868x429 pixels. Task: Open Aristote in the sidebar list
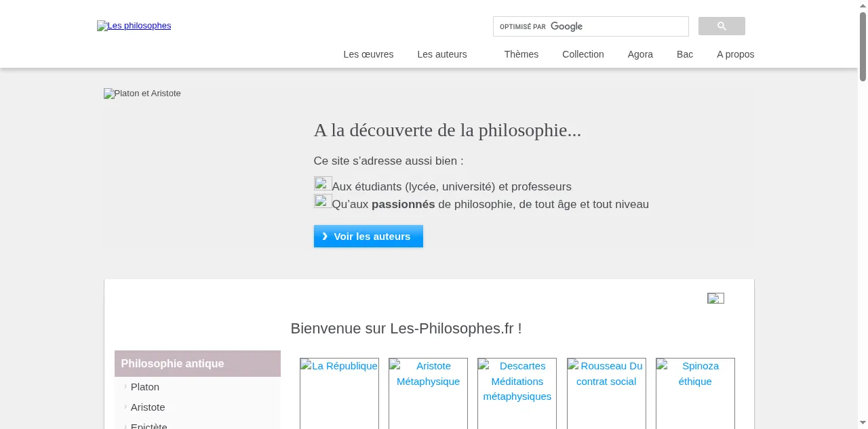[148, 407]
